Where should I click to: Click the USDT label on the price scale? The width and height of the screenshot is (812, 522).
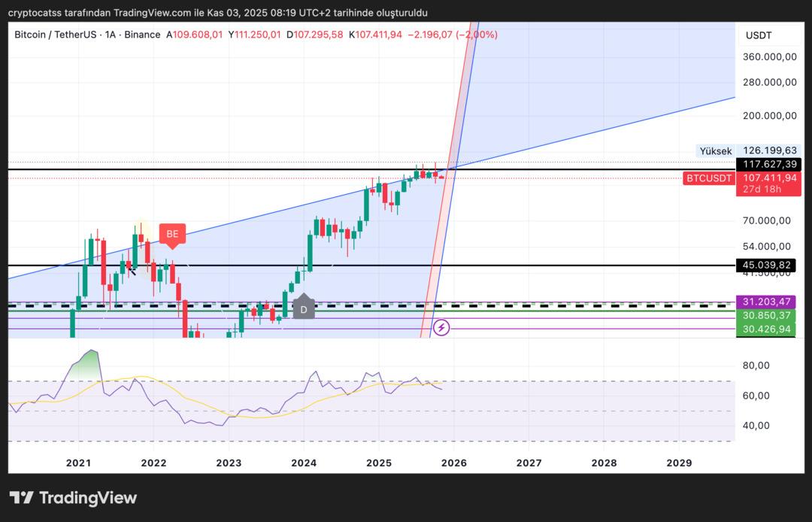click(x=759, y=35)
